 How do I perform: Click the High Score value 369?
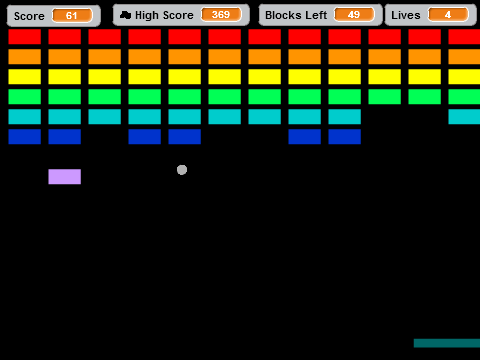[x=221, y=15]
